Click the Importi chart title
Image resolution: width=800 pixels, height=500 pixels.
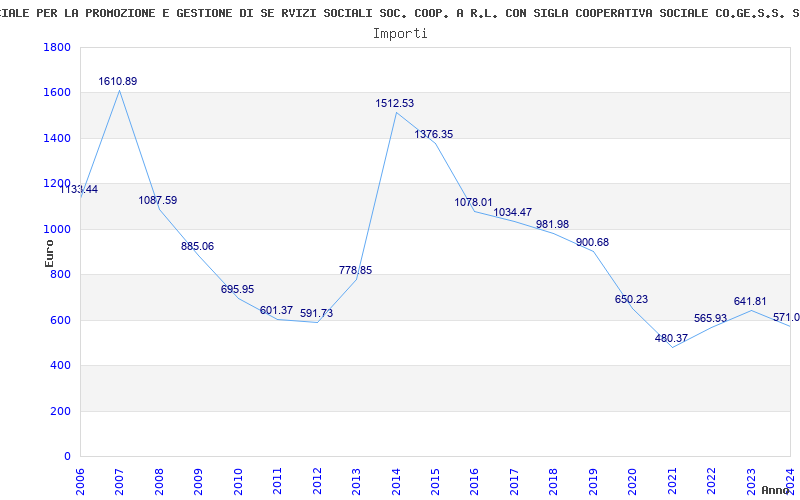click(400, 34)
